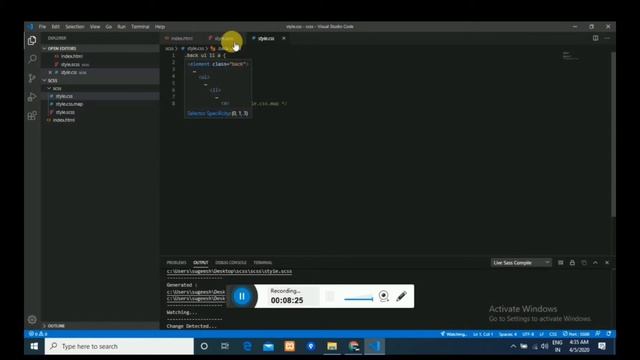Open the Extensions view
Viewport: 640px width, 360px height.
[32, 116]
